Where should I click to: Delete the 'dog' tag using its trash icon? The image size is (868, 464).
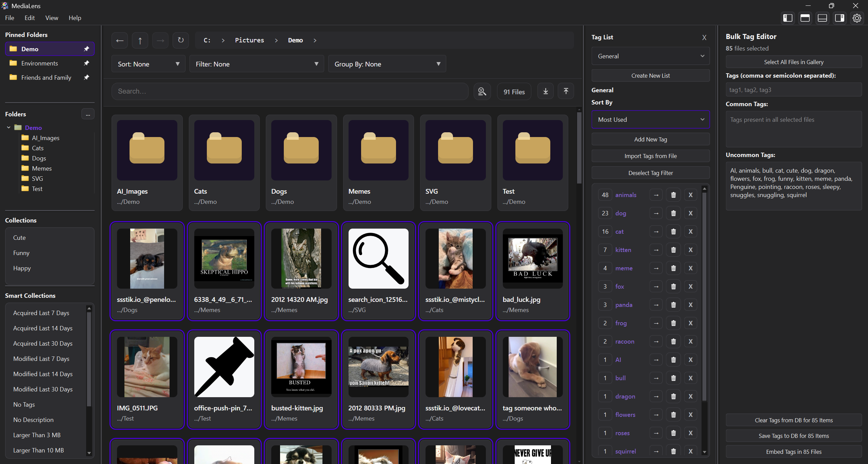click(x=673, y=213)
